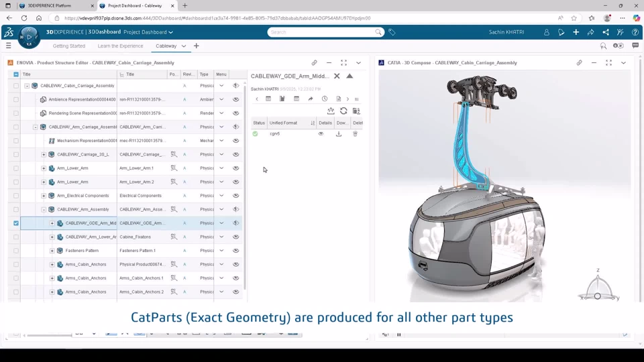The image size is (644, 362).
Task: Click the play experience icon on tab bar
Action: (x=618, y=46)
